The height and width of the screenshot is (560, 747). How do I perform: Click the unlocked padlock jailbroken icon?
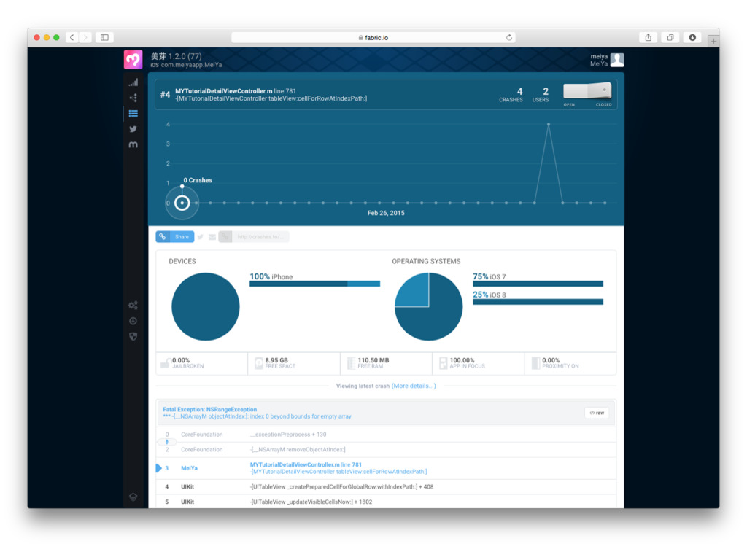point(165,363)
